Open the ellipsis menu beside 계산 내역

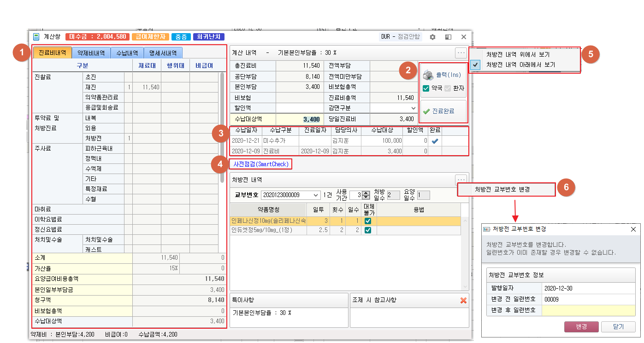tap(461, 53)
